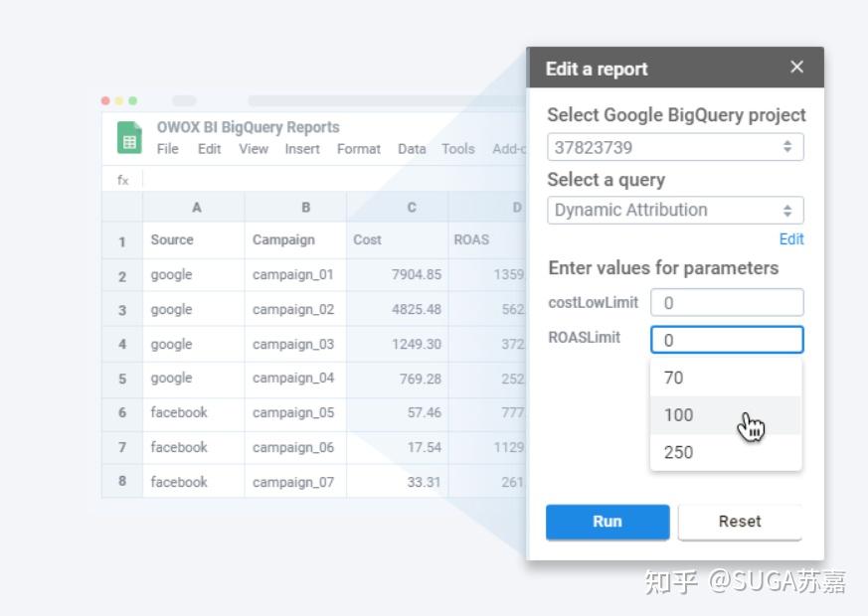Viewport: 868px width, 616px height.
Task: Click the Source header cell
Action: click(x=194, y=240)
